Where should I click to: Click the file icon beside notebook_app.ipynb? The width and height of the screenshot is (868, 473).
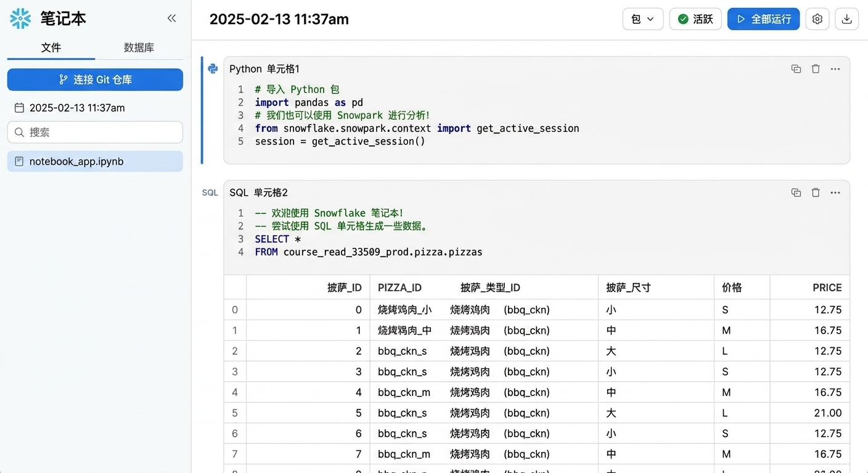coord(19,161)
